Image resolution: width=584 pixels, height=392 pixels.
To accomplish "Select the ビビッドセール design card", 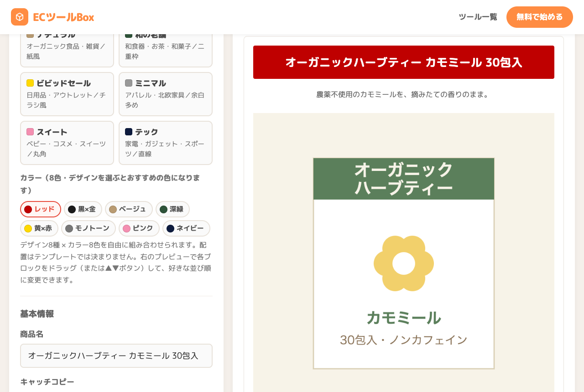I will click(x=67, y=94).
